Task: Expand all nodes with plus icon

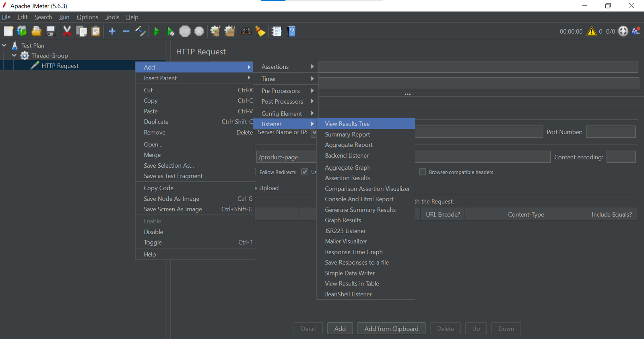Action: tap(112, 31)
